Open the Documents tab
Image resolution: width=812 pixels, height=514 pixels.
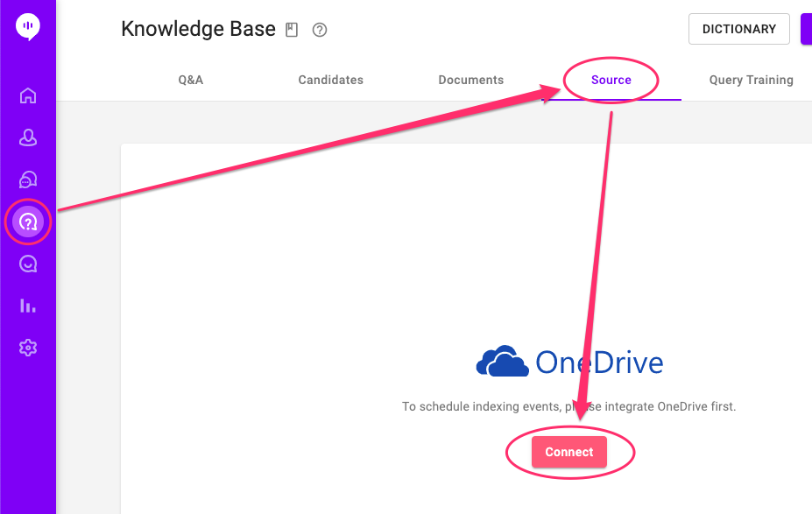tap(471, 80)
